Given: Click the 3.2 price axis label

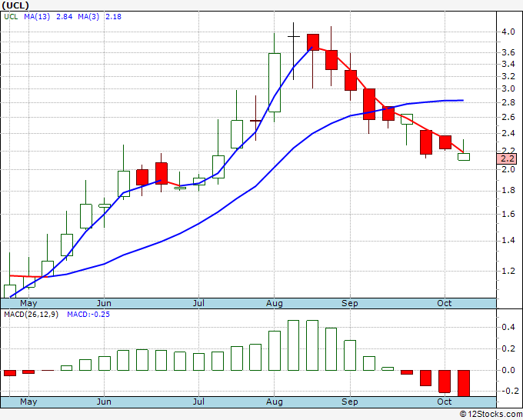Looking at the screenshot, I should (508, 77).
